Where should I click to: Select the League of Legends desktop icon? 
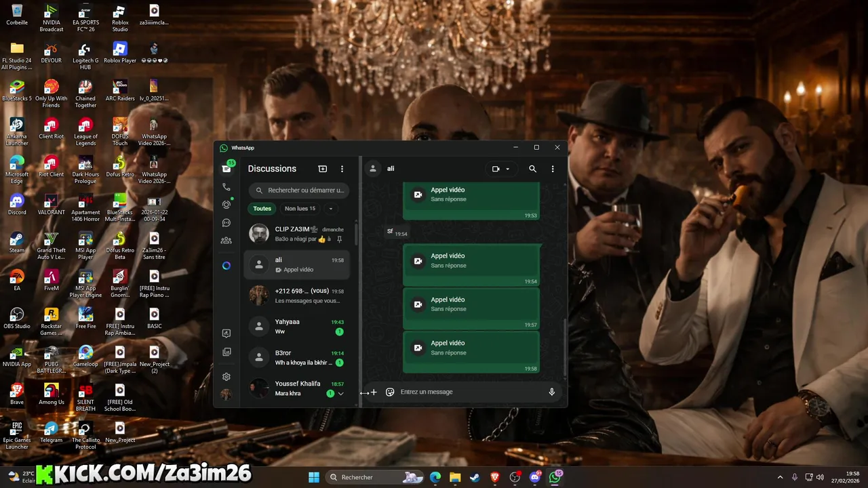[x=85, y=131]
